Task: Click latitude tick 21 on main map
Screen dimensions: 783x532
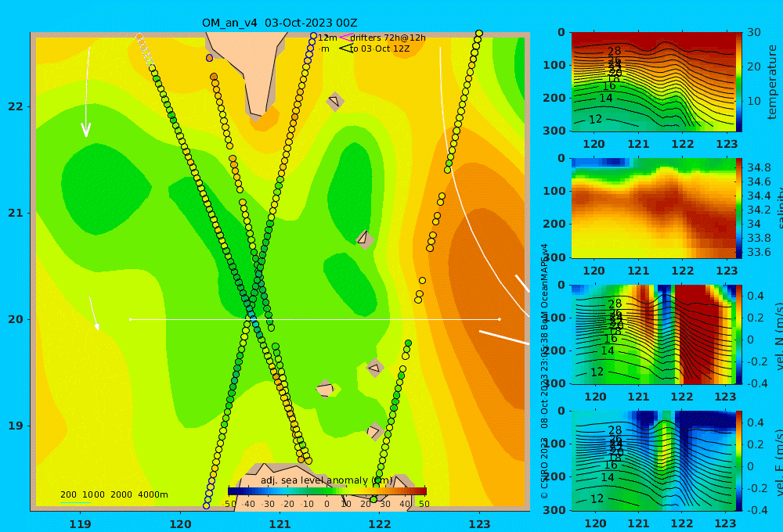Action: (16, 213)
